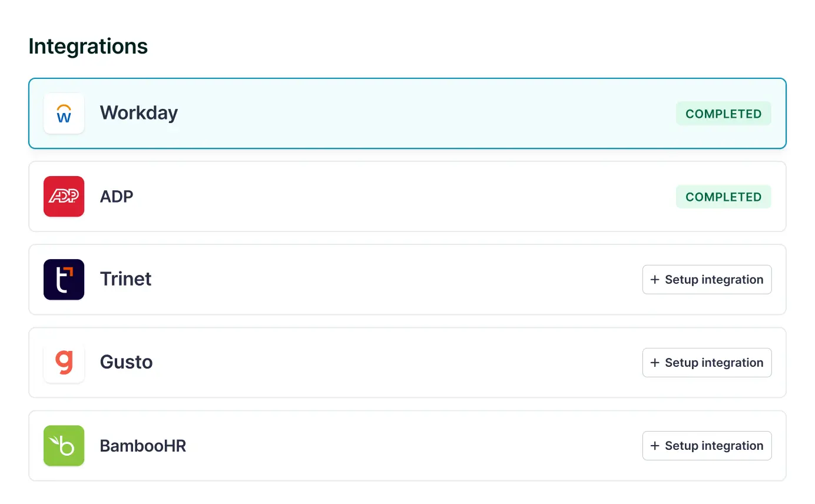Select the Gusto integration name
The width and height of the screenshot is (815, 504).
(126, 362)
